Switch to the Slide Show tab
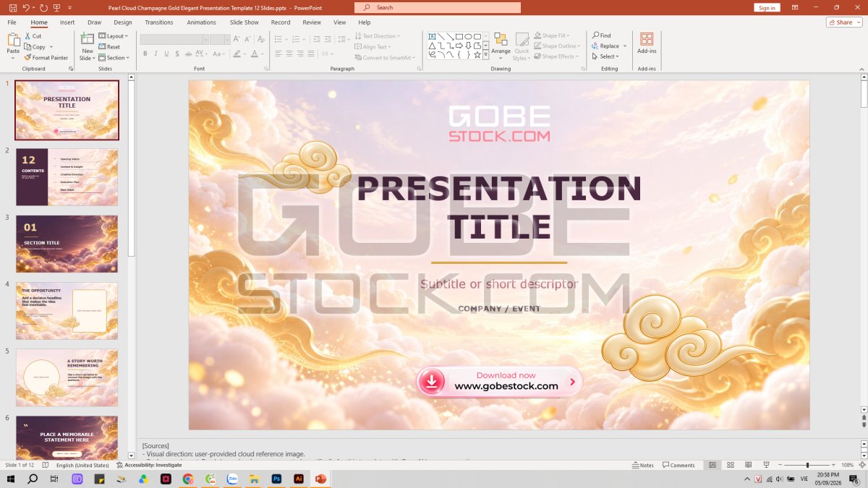The width and height of the screenshot is (868, 488). coord(244,22)
